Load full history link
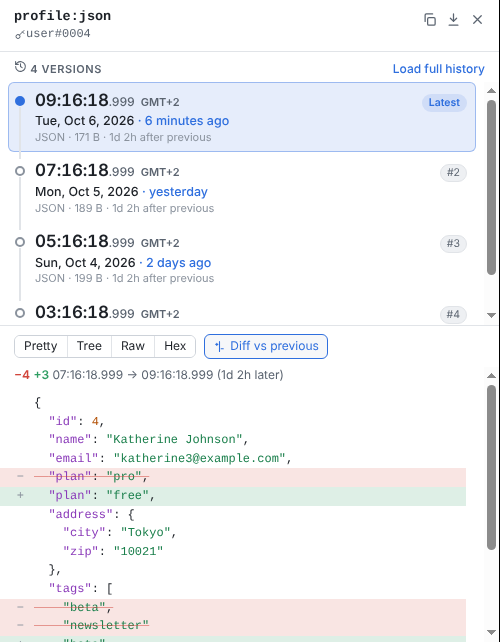Viewport: 500px width, 642px height. tap(439, 69)
